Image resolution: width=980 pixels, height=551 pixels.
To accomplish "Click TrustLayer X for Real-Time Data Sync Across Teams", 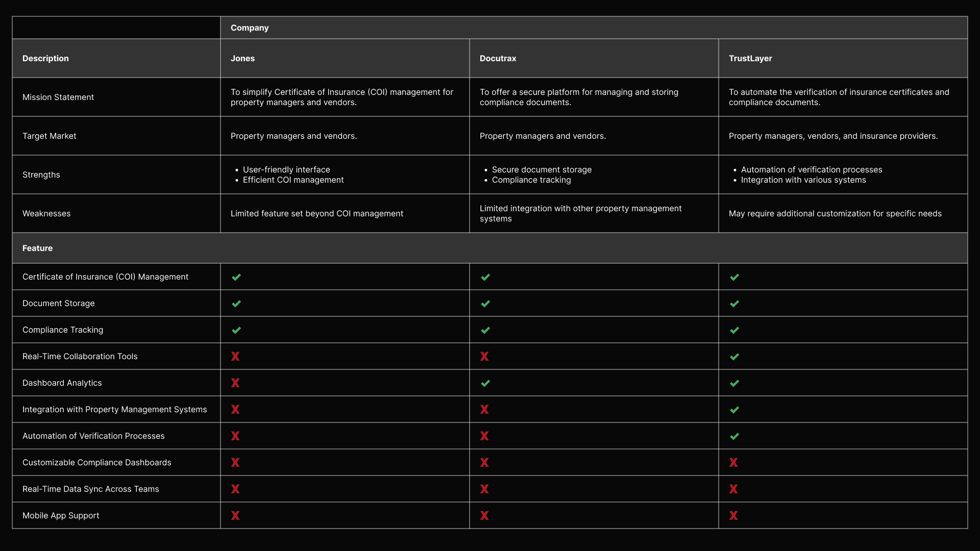I will [x=733, y=489].
